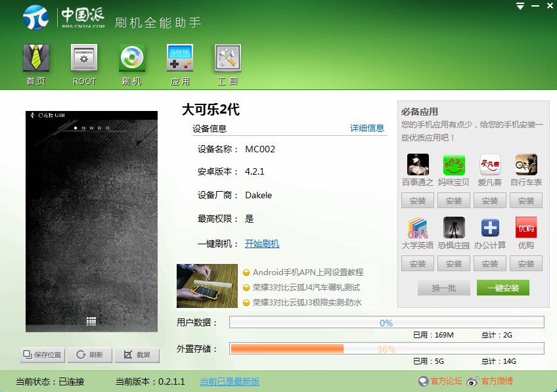This screenshot has height=392, width=557.
Task: Install the 大学英语 app
Action: (x=418, y=263)
